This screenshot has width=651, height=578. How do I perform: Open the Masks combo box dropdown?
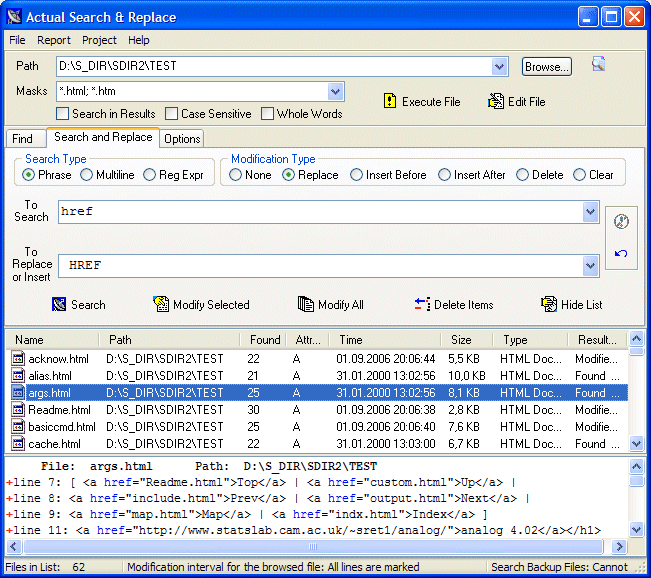tap(336, 91)
